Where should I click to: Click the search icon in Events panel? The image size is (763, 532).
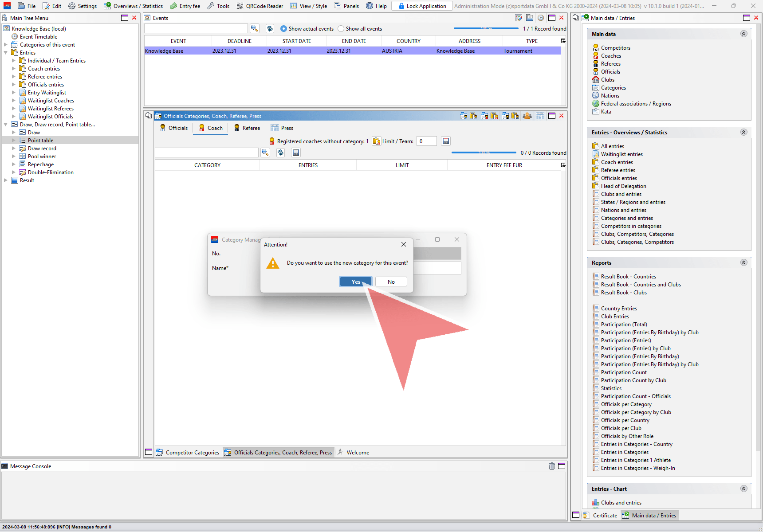(254, 28)
